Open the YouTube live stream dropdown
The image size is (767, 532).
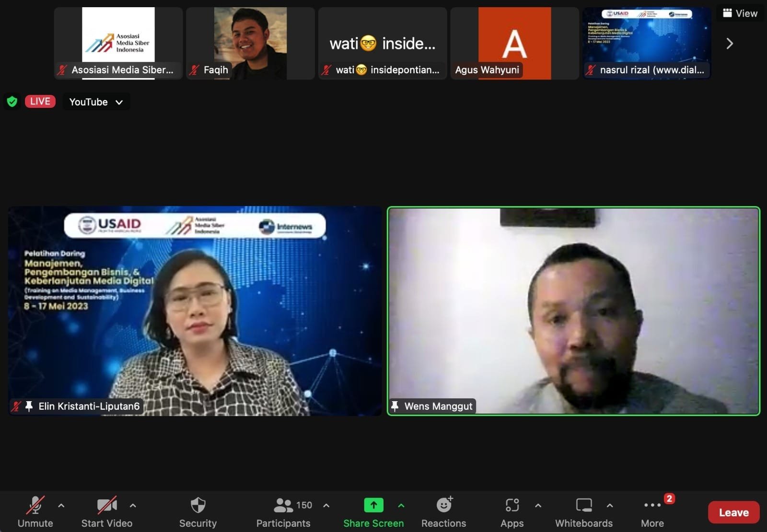96,102
